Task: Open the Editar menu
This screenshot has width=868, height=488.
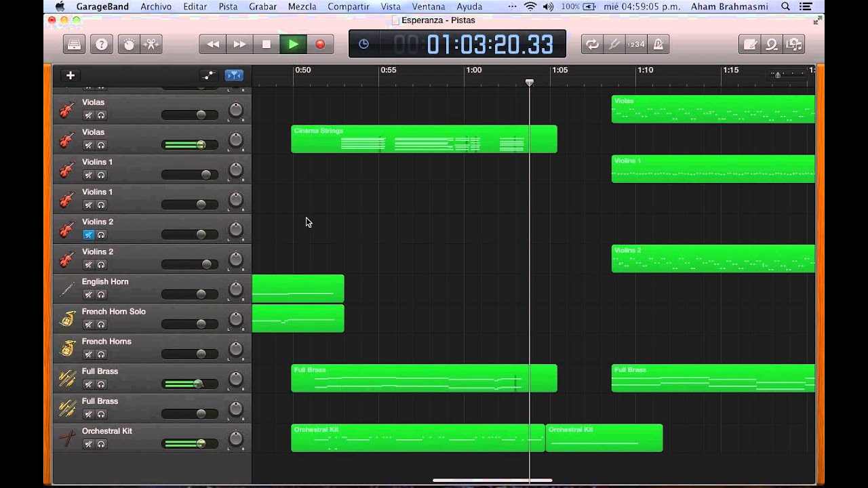Action: [195, 7]
